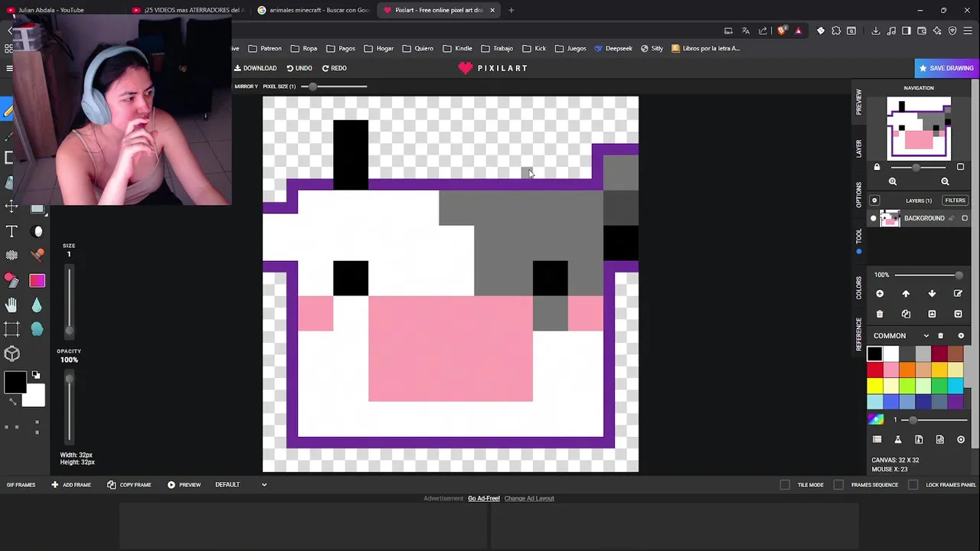980x551 pixels.
Task: Open the Reference side tab
Action: (x=859, y=334)
